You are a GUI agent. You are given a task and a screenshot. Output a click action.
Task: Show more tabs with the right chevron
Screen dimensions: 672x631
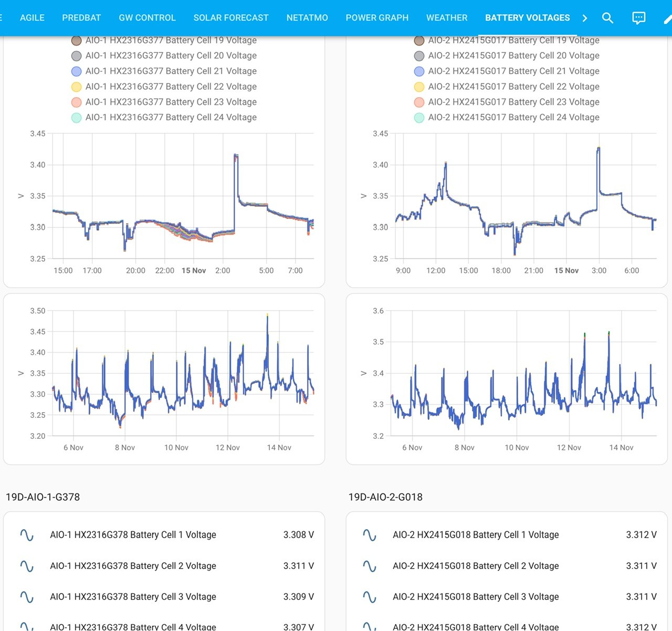(585, 18)
